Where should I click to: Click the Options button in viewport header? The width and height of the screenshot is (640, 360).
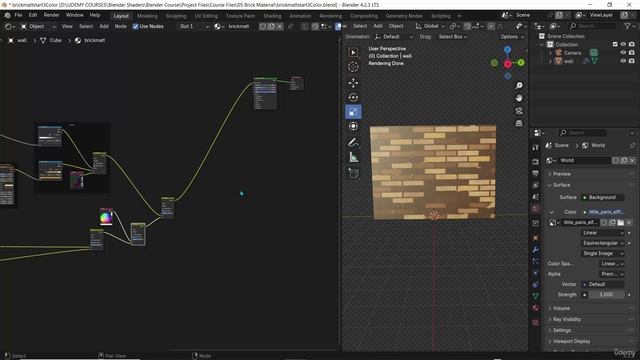pyautogui.click(x=512, y=37)
